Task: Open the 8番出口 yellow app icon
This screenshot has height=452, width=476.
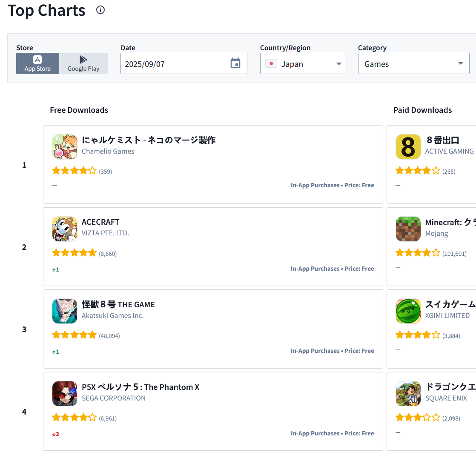Action: [x=408, y=147]
